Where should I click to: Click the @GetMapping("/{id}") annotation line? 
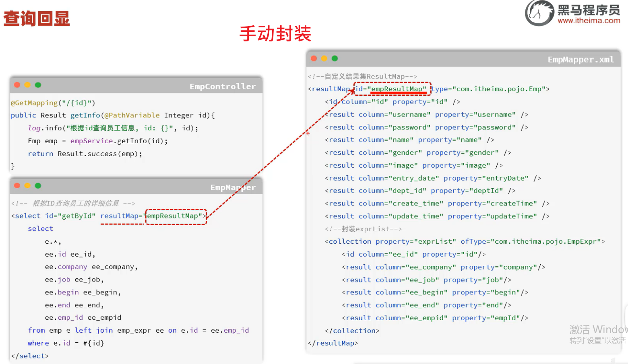tap(53, 103)
